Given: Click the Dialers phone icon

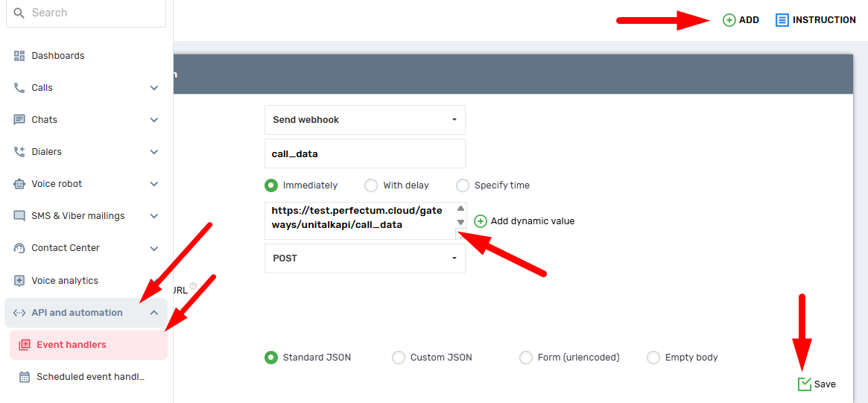Looking at the screenshot, I should pyautogui.click(x=19, y=152).
